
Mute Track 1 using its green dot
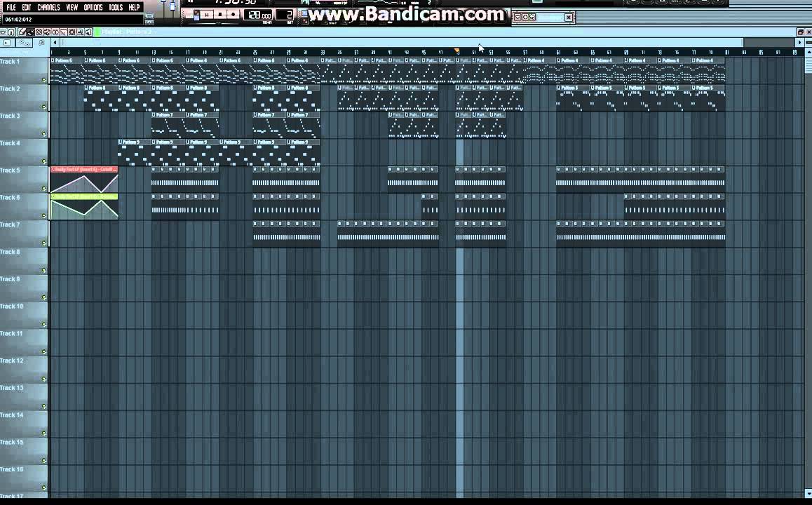43,80
